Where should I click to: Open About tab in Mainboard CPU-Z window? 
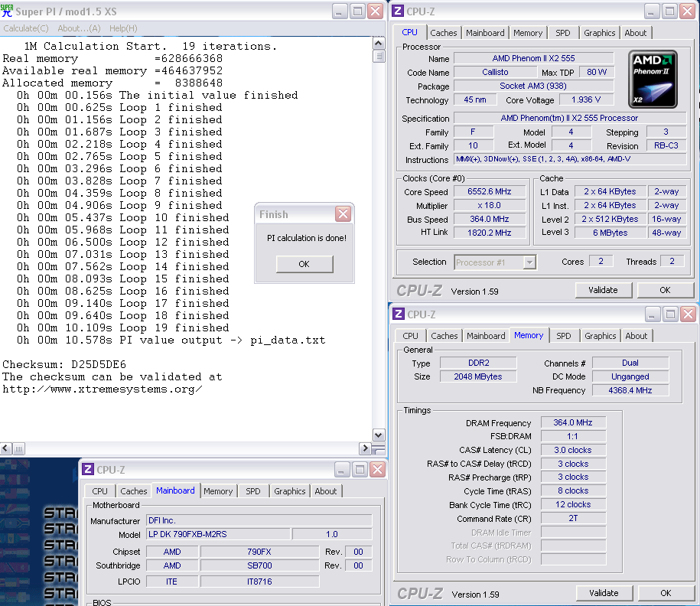tap(325, 491)
